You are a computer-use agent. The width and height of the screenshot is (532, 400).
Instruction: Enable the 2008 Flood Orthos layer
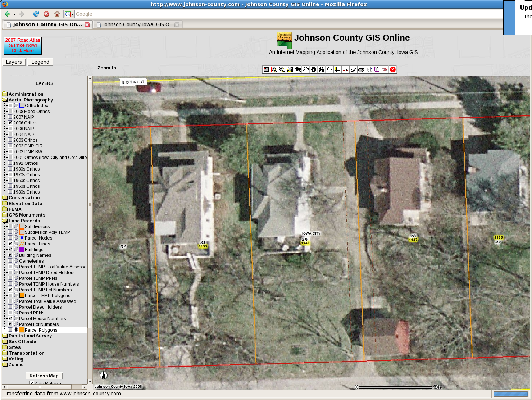[10, 111]
